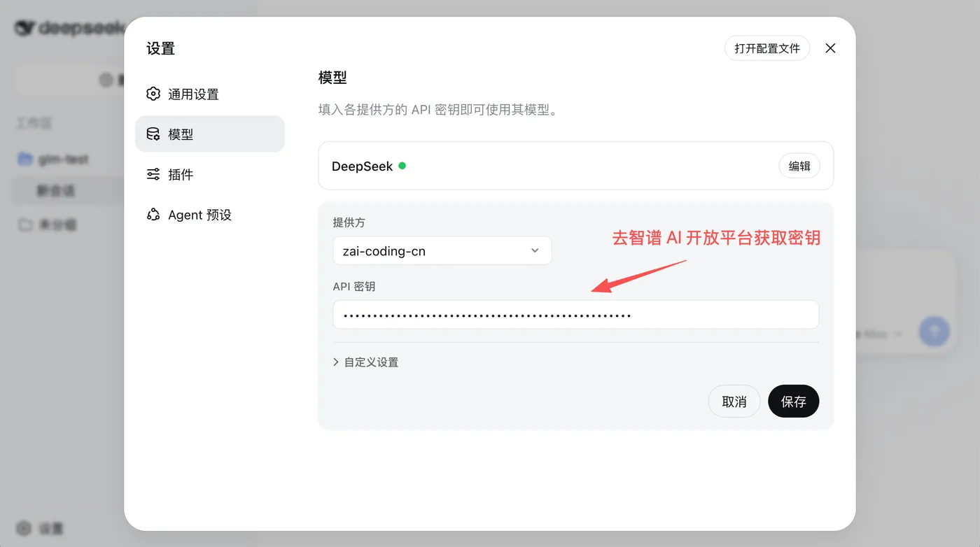
Task: Save the provider with 保存
Action: coord(794,401)
